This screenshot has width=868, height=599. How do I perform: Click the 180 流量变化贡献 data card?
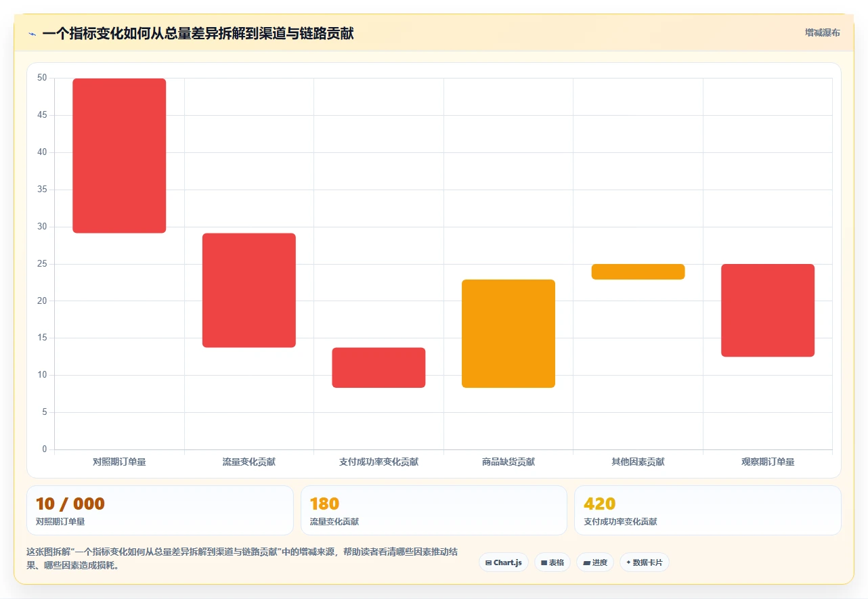click(x=434, y=510)
